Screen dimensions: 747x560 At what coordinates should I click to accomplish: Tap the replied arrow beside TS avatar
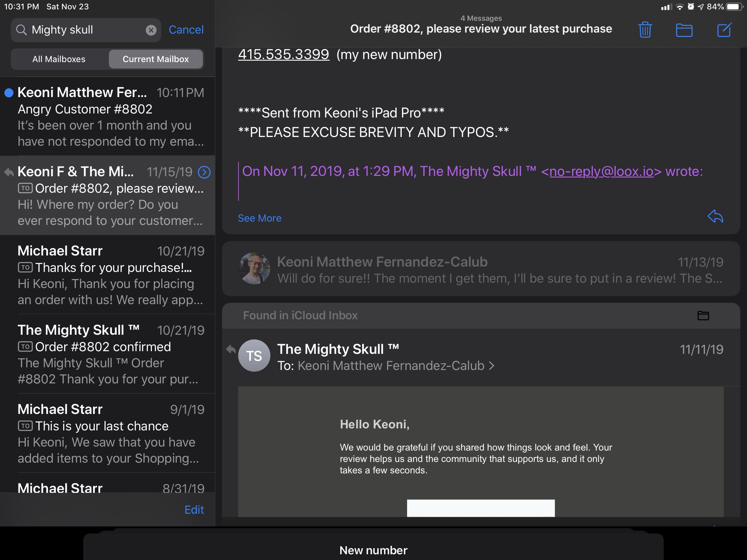pyautogui.click(x=231, y=349)
